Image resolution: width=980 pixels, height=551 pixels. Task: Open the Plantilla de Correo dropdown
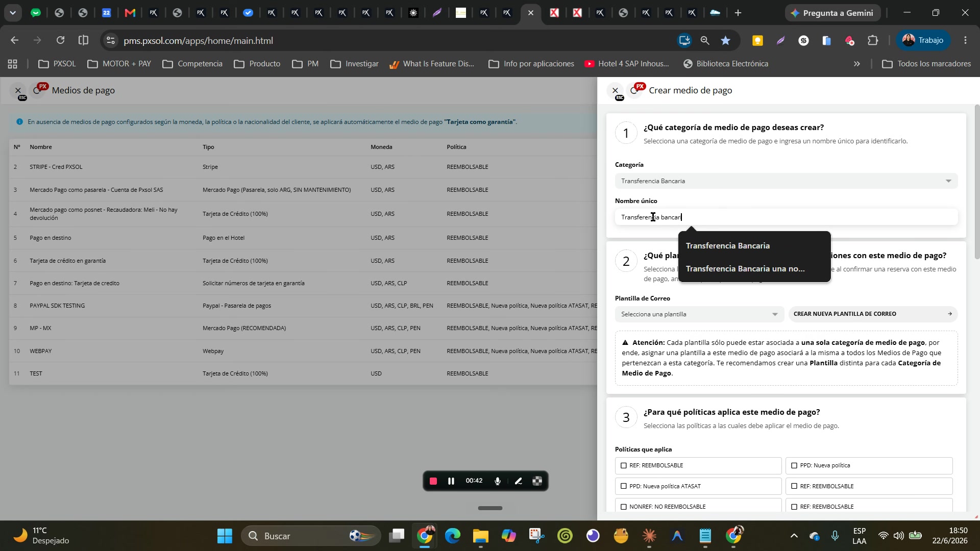(699, 314)
